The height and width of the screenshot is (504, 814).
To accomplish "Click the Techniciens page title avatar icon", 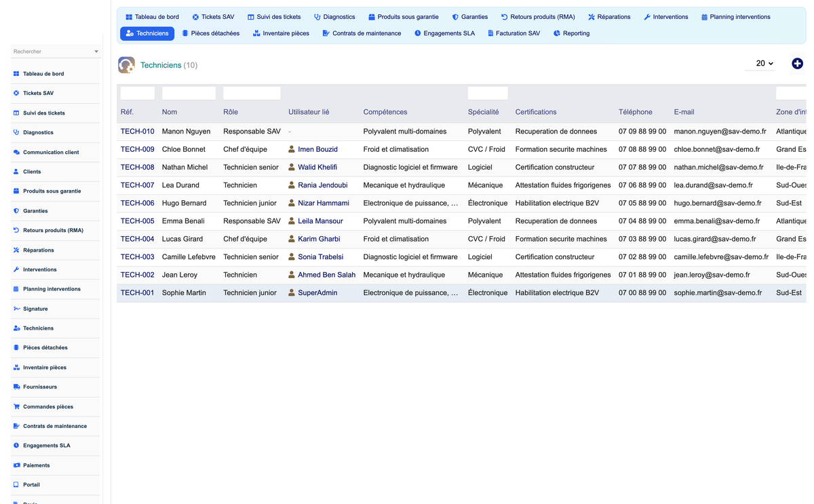I will click(x=126, y=64).
